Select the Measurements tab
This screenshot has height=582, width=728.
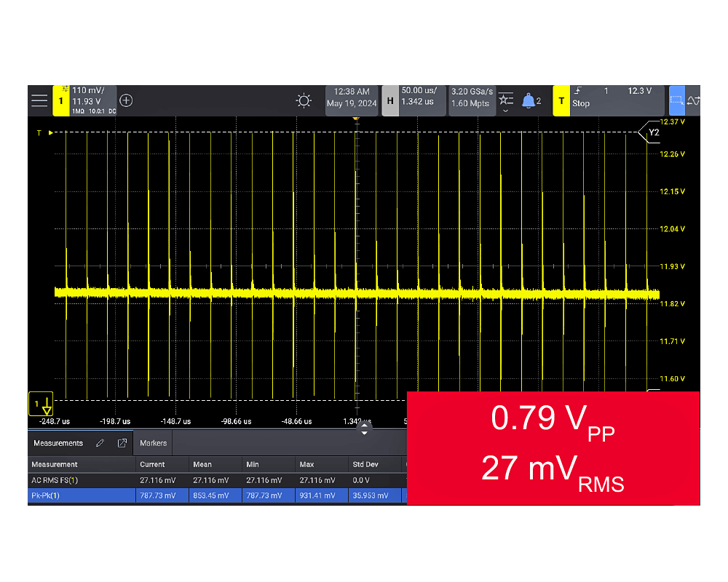(x=58, y=443)
